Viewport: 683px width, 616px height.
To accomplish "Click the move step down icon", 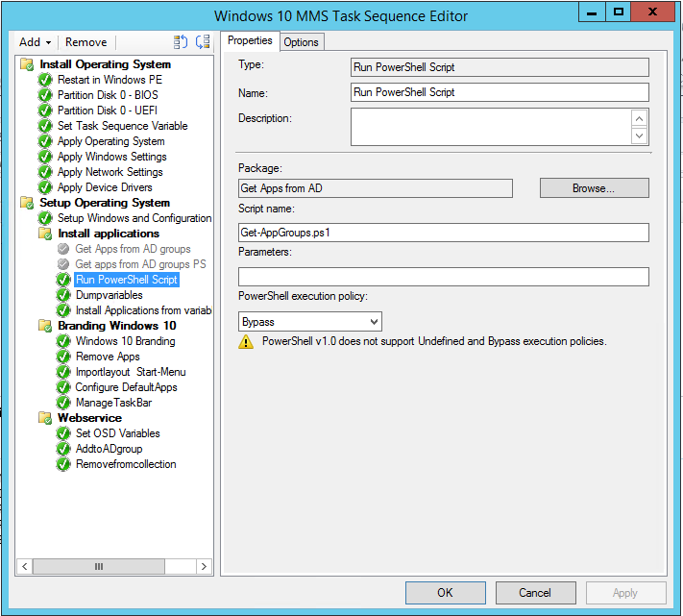I will (202, 42).
